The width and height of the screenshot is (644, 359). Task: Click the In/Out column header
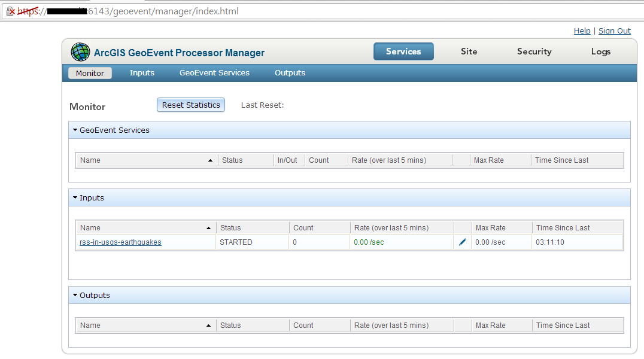click(289, 160)
